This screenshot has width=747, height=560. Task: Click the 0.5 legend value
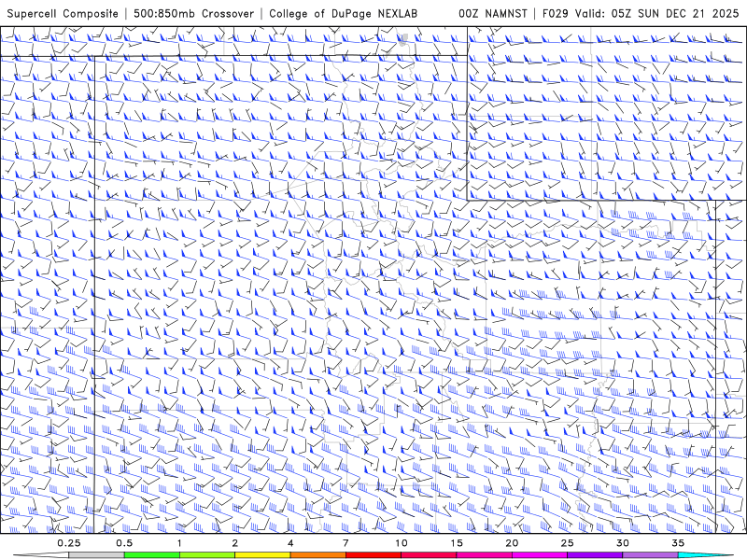click(x=124, y=543)
